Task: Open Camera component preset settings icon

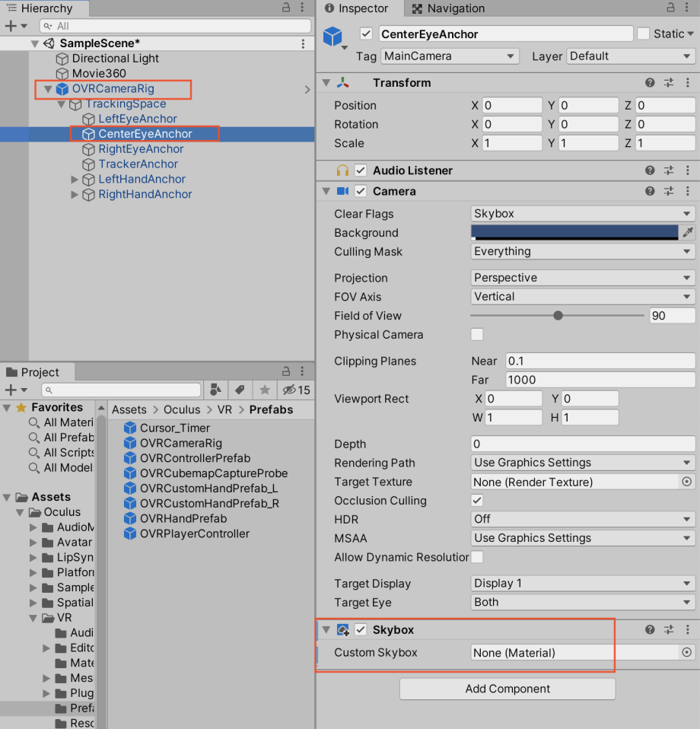Action: point(669,192)
